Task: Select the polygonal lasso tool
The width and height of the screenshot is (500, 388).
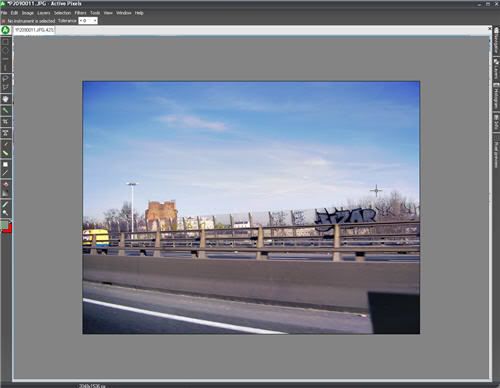Action: coord(5,88)
